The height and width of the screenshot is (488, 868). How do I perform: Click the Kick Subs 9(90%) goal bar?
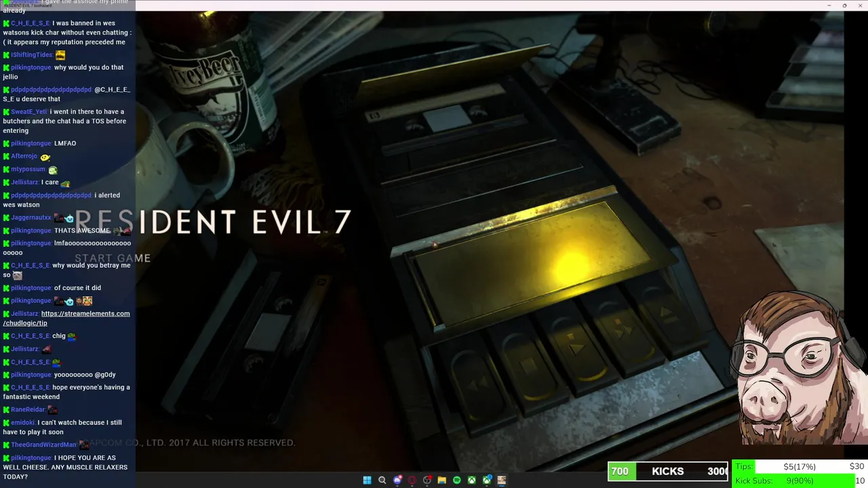(800, 481)
